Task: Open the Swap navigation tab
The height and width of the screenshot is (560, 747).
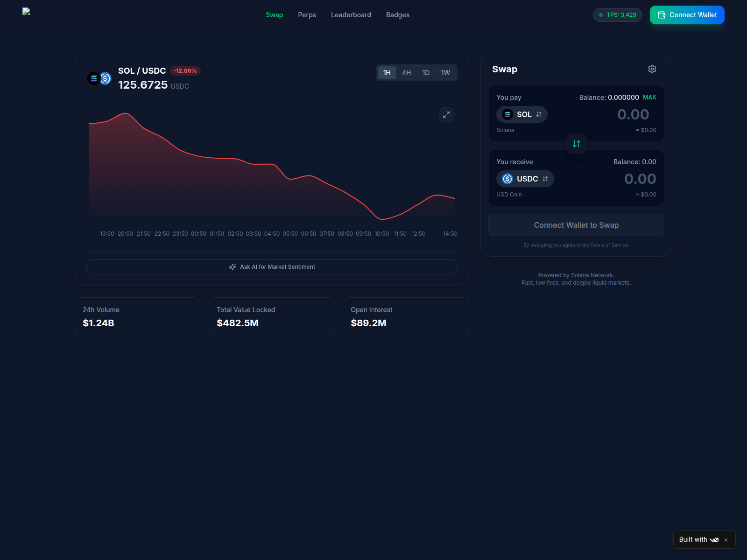Action: (x=275, y=15)
